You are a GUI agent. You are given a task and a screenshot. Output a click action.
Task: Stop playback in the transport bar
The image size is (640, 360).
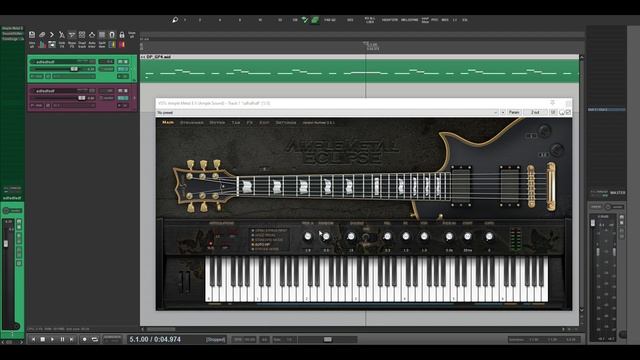pyautogui.click(x=42, y=339)
